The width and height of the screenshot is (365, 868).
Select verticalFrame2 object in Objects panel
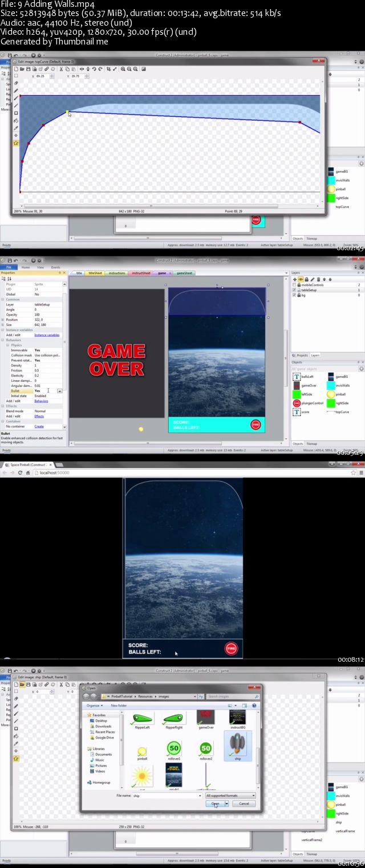coord(311,840)
